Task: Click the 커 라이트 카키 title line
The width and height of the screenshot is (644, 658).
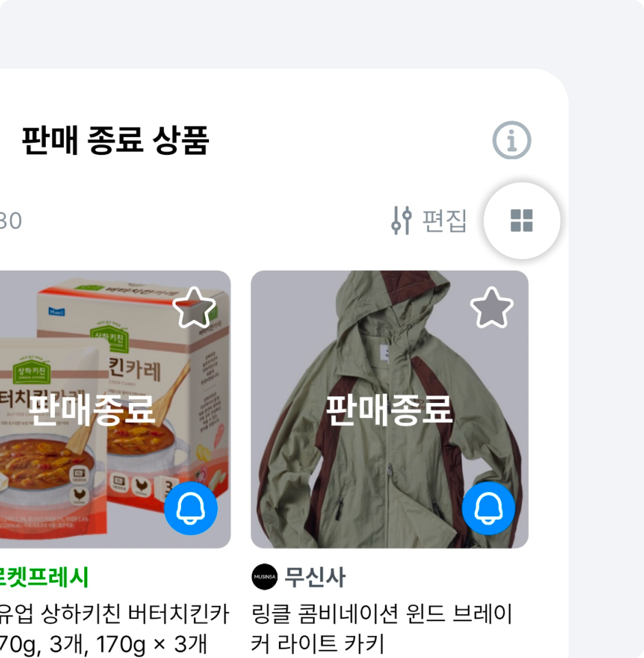Action: pyautogui.click(x=318, y=644)
